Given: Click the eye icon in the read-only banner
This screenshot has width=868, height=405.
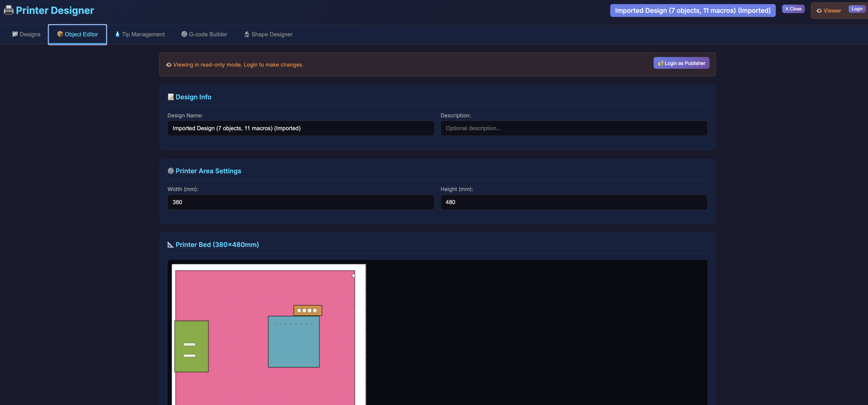Looking at the screenshot, I should (x=169, y=64).
